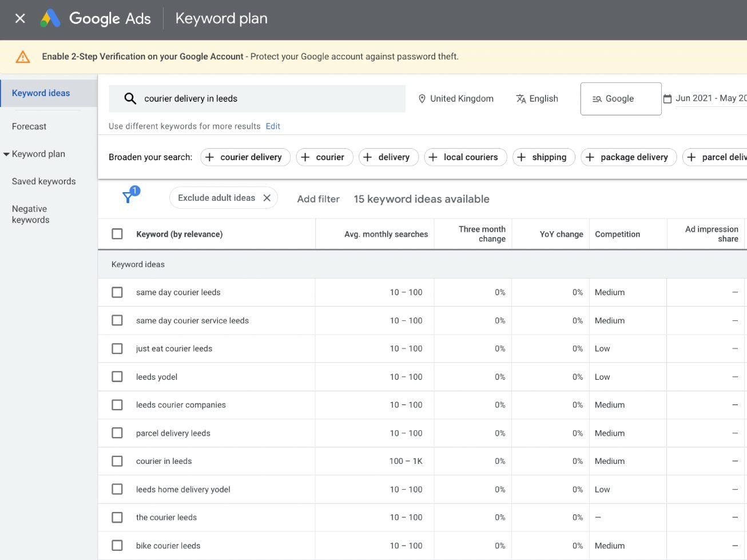Viewport: 747px width, 560px height.
Task: Remove the Exclude adult ideas filter chip
Action: pos(267,198)
